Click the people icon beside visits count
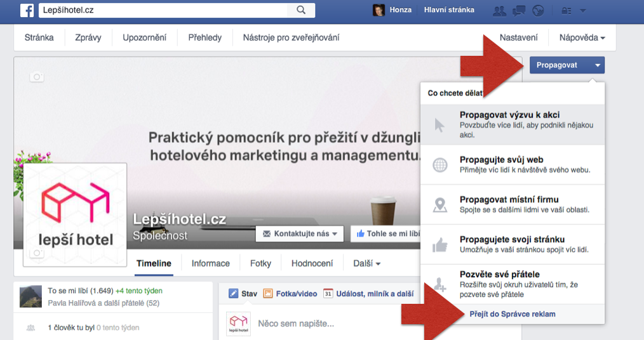Image resolution: width=644 pixels, height=340 pixels. click(31, 328)
